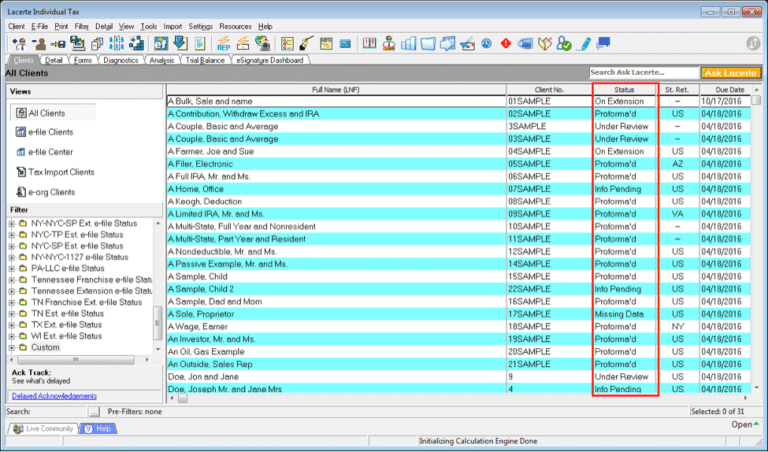
Task: Click the blue pen toolbar icon
Action: click(x=586, y=43)
